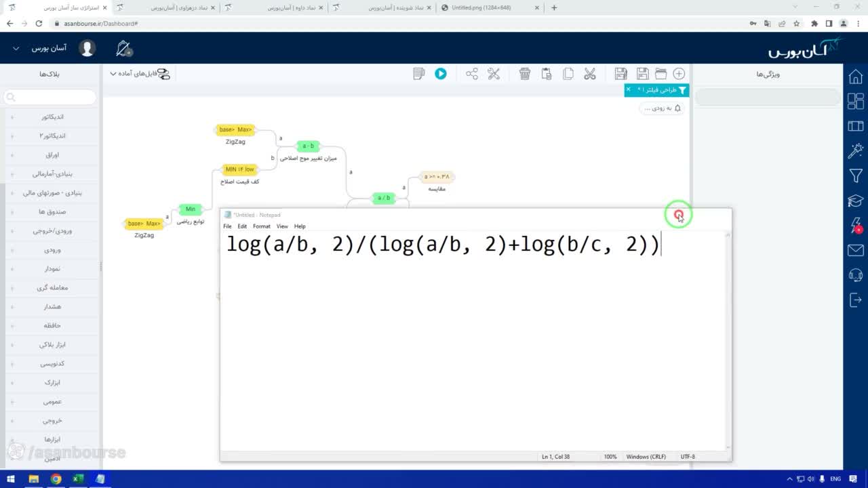Screen dimensions: 868x488
Task: Expand the هشدار category
Action: [51, 306]
